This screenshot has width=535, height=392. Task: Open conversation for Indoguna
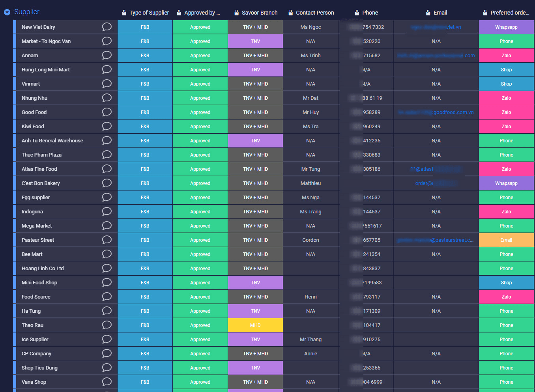[x=107, y=211]
